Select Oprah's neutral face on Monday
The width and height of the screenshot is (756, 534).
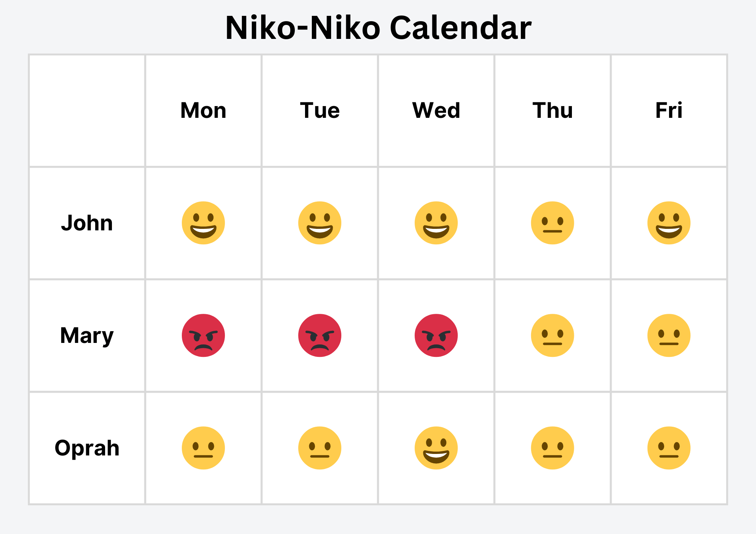pos(203,448)
